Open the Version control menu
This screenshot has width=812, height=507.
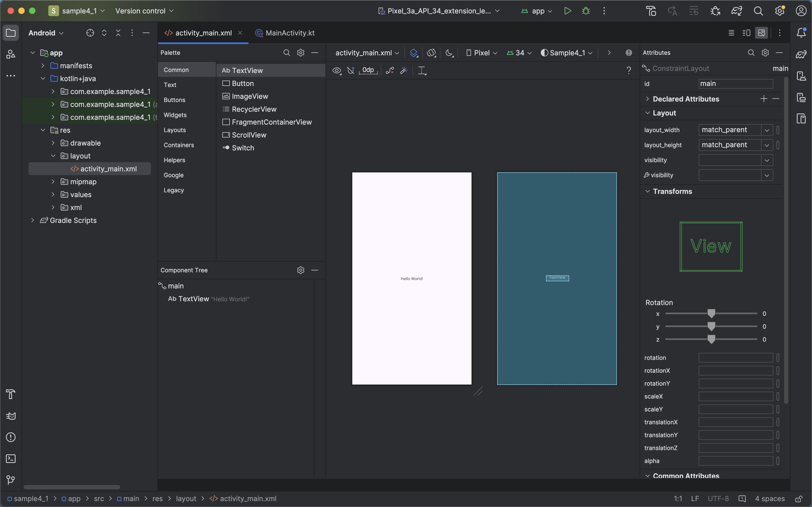tap(144, 11)
